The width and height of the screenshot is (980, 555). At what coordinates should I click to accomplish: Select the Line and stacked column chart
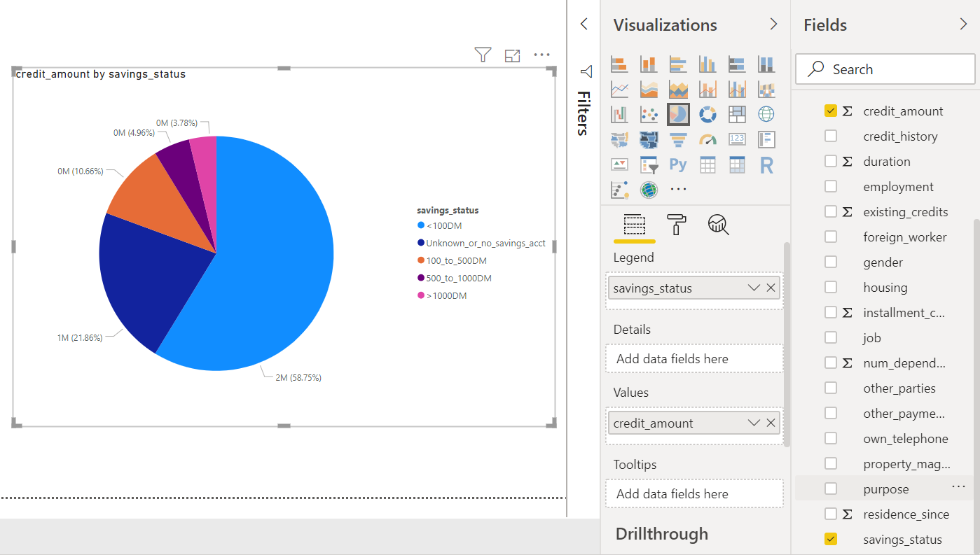[x=708, y=90]
